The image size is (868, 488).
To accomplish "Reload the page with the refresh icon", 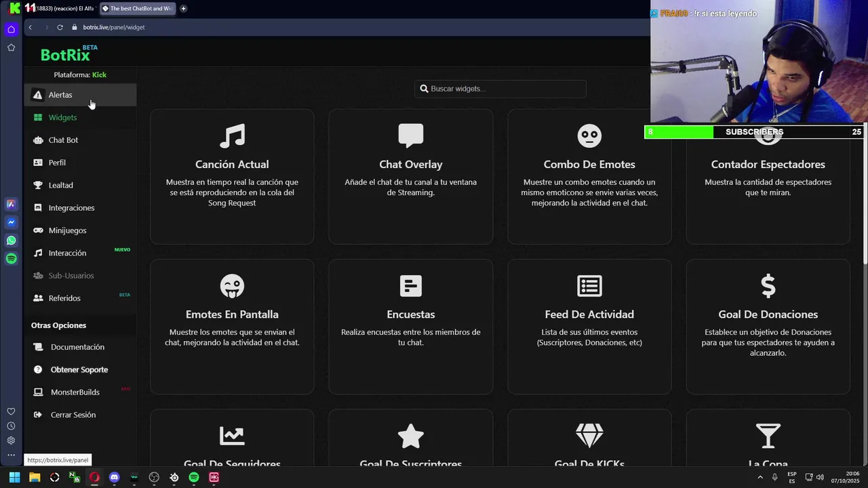I will point(60,27).
